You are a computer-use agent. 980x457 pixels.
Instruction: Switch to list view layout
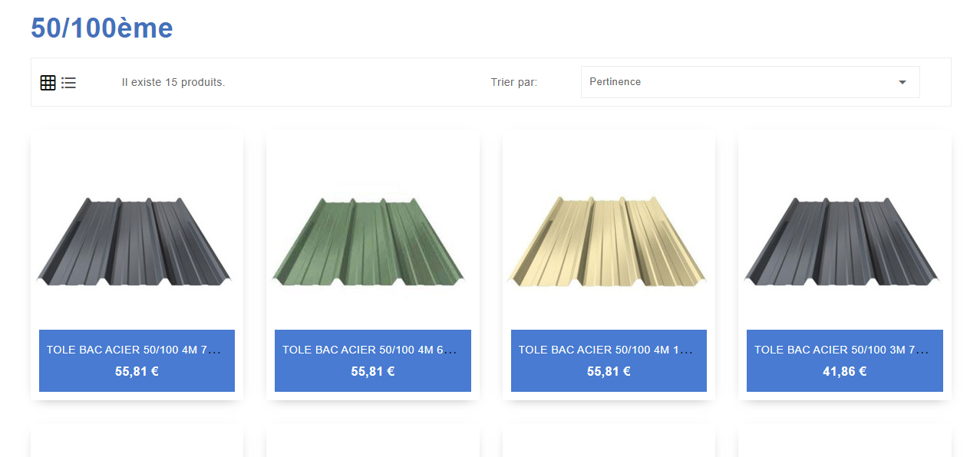coord(69,83)
